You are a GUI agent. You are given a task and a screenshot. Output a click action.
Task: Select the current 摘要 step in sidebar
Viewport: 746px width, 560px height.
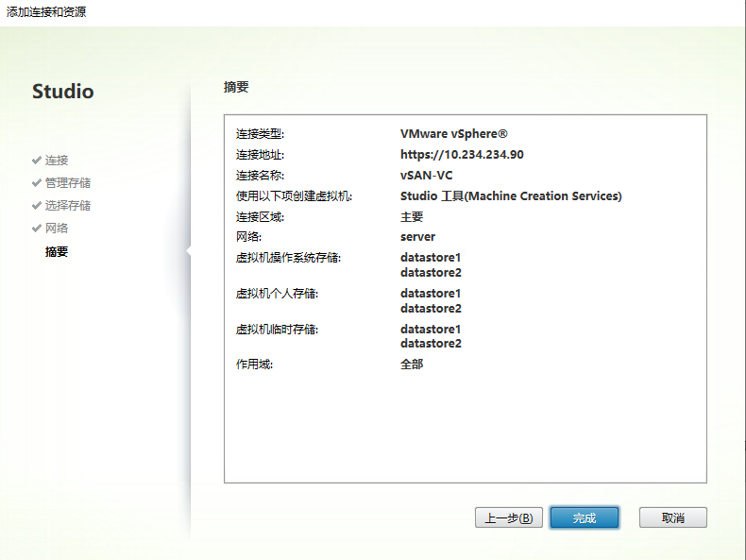pyautogui.click(x=57, y=252)
